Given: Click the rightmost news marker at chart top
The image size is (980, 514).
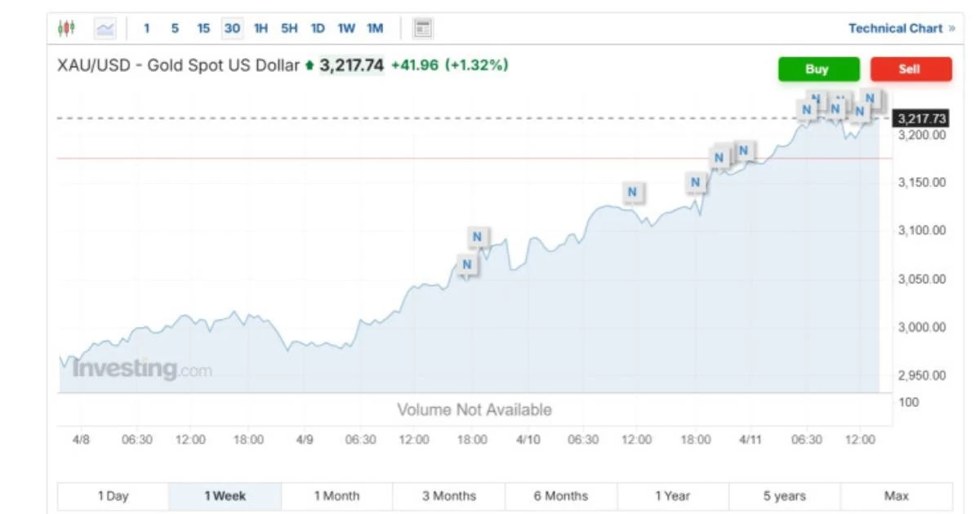Looking at the screenshot, I should pyautogui.click(x=871, y=99).
